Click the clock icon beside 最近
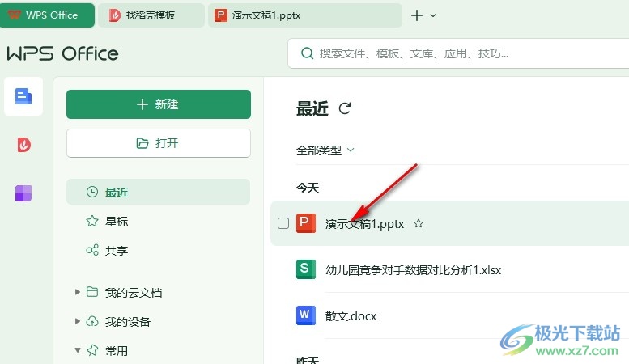 tap(92, 192)
